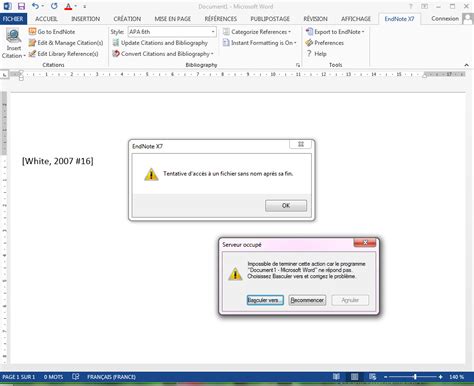This screenshot has height=386, width=474.
Task: Switch to the INSERTION tab
Action: (x=85, y=19)
